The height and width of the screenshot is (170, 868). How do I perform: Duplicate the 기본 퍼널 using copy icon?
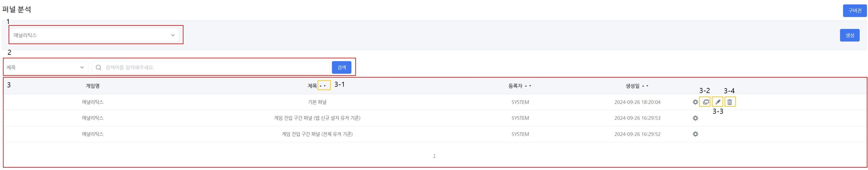point(706,102)
